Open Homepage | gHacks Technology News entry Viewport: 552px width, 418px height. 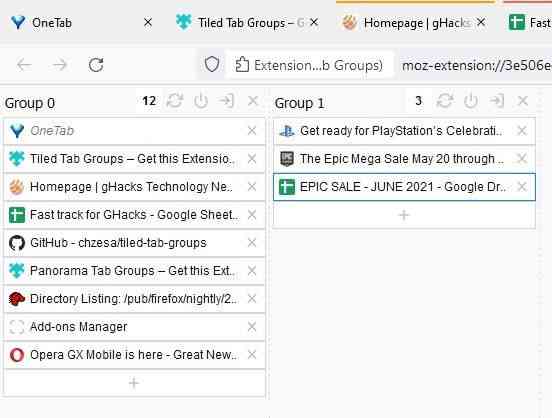pyautogui.click(x=134, y=187)
